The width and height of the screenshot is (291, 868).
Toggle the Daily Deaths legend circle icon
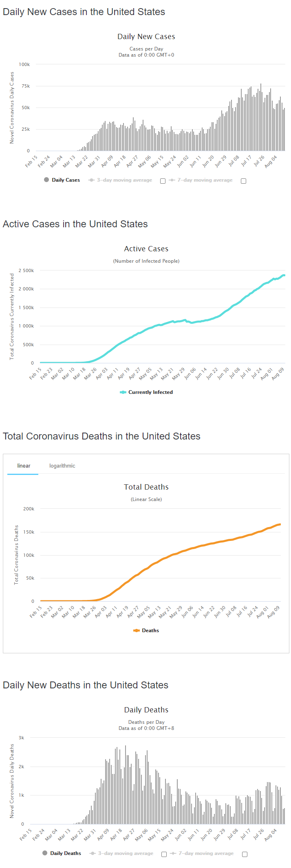(x=45, y=853)
